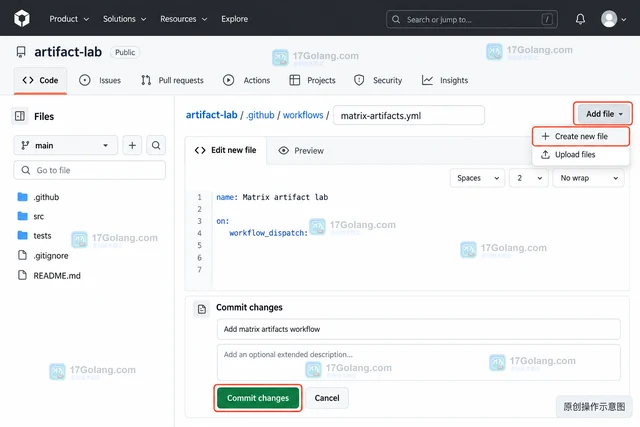Image resolution: width=640 pixels, height=427 pixels.
Task: Click the workflows breadcrumb link
Action: coord(303,115)
